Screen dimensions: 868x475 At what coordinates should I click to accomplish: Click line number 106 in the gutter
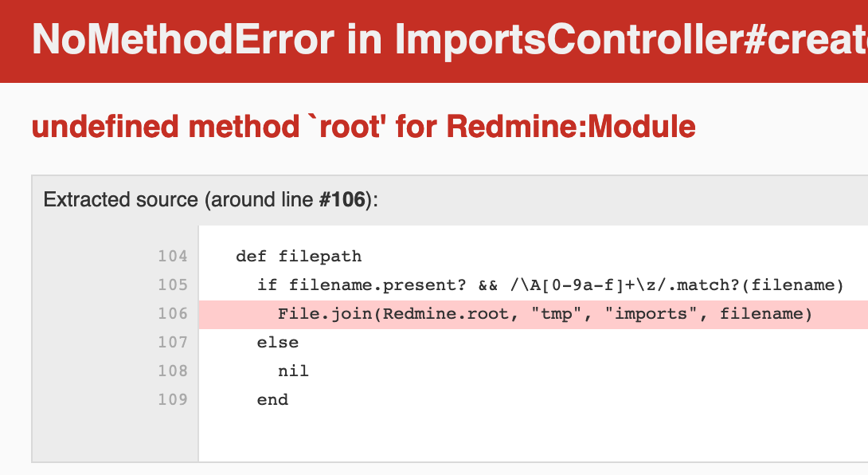click(x=173, y=314)
